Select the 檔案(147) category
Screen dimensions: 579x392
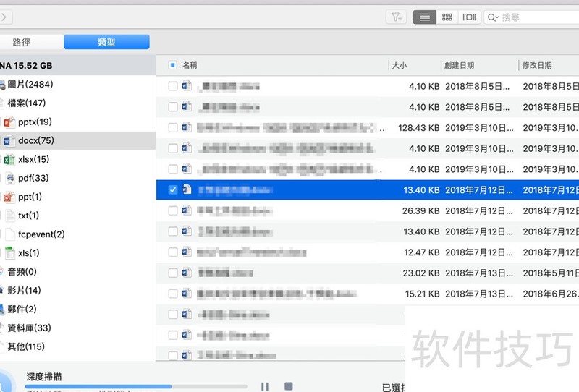click(27, 103)
